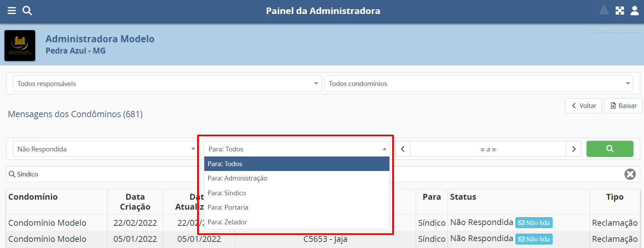Expand the Todos responsáveis dropdown

167,84
